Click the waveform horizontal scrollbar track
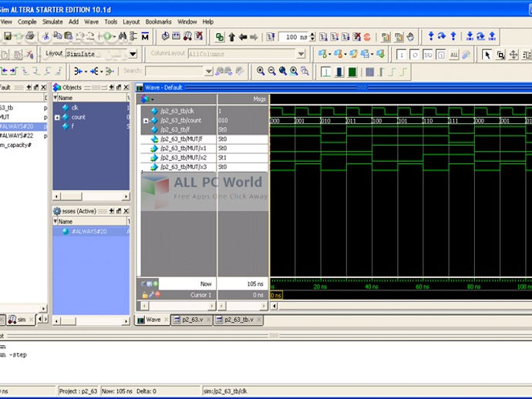Screen dimensions: 532x399 point(401,306)
